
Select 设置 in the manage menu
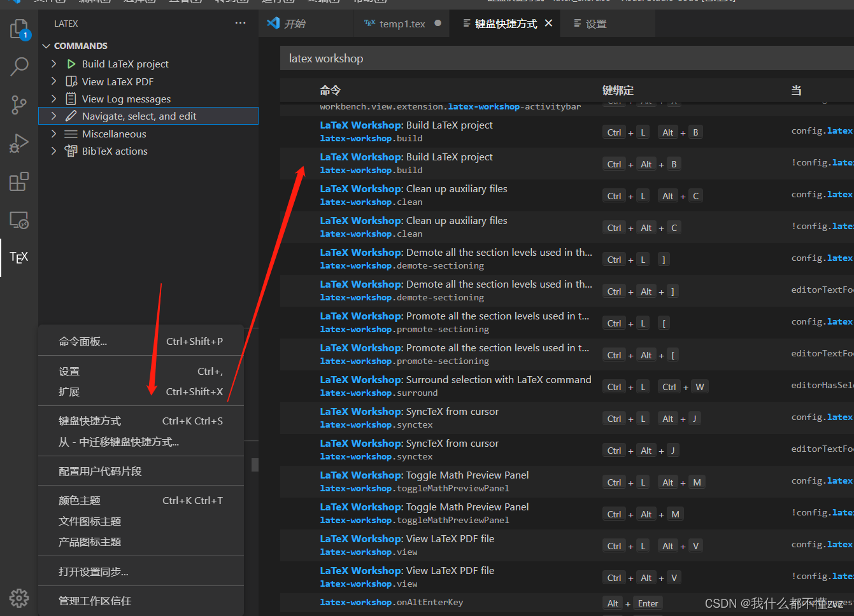tap(141, 372)
